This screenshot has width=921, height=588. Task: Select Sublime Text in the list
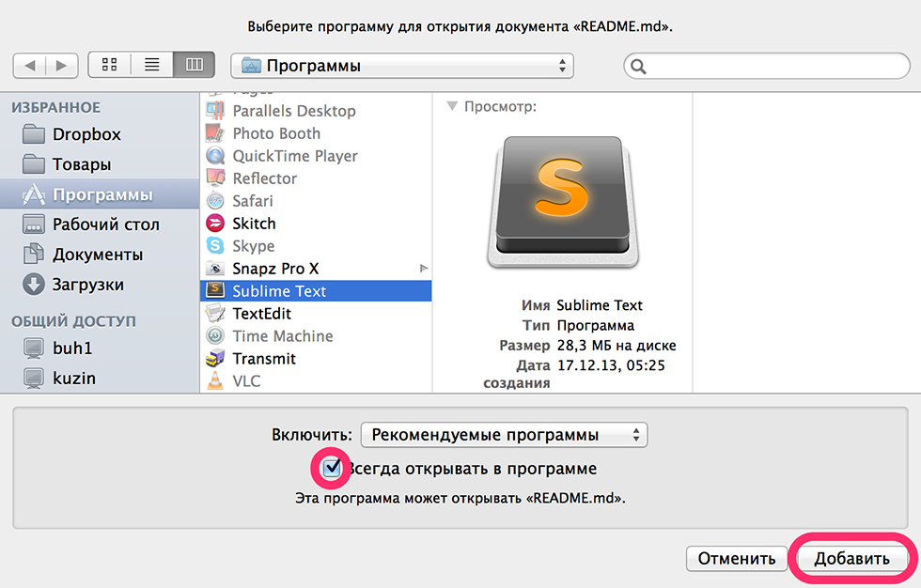point(316,291)
